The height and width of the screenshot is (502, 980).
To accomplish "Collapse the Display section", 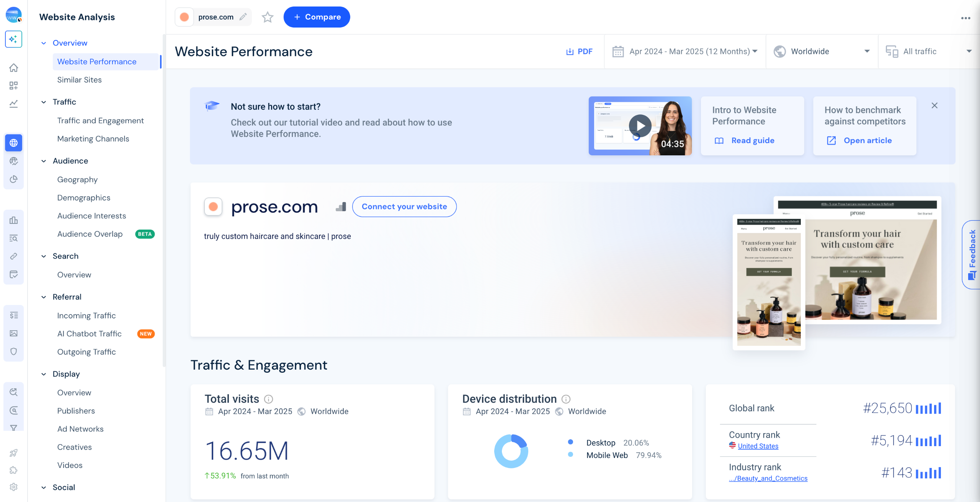I will pos(44,374).
